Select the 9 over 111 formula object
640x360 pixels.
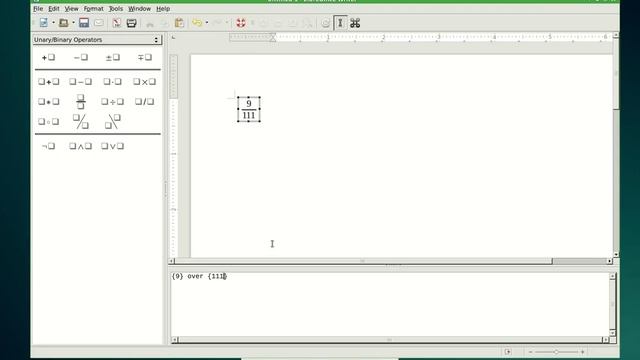(x=249, y=109)
